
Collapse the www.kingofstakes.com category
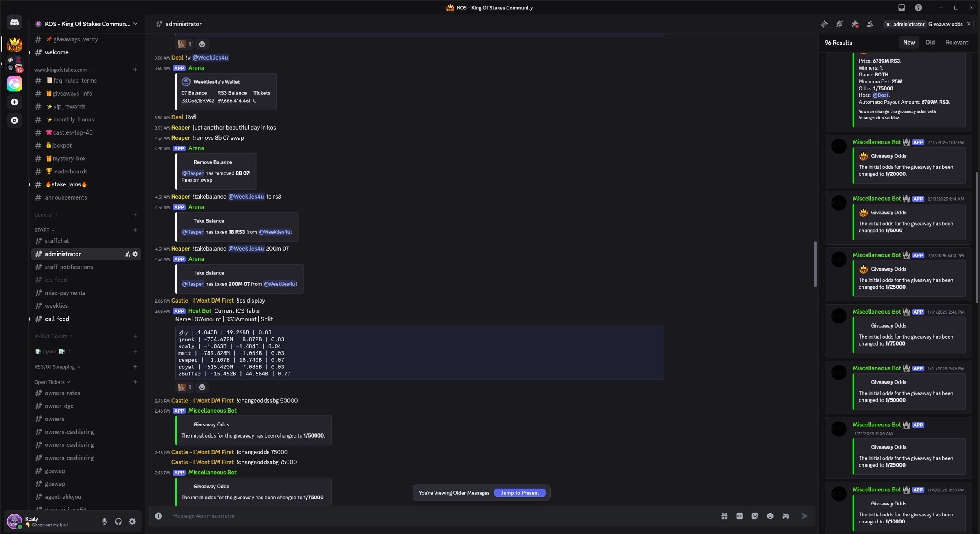[x=63, y=70]
